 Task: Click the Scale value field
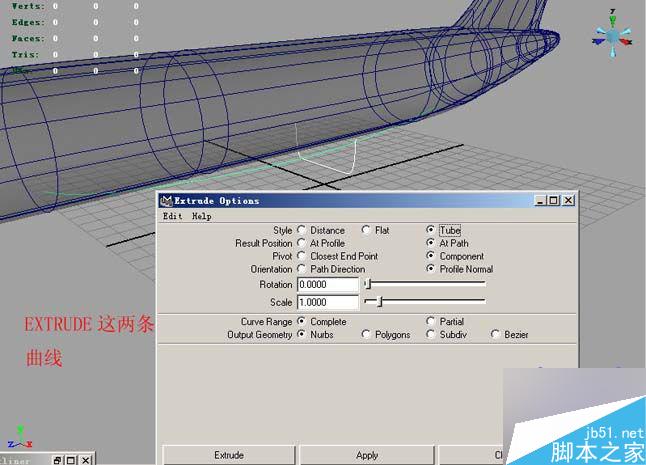(x=328, y=302)
